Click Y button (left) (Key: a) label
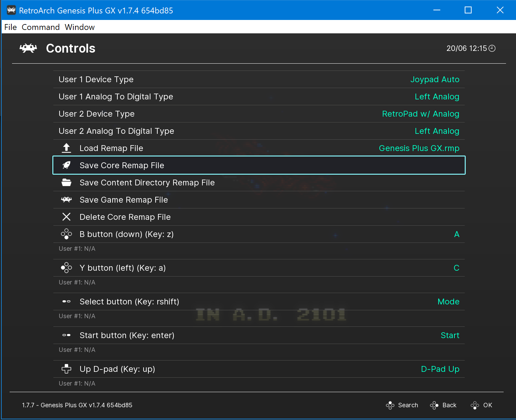Image resolution: width=516 pixels, height=420 pixels. 123,268
